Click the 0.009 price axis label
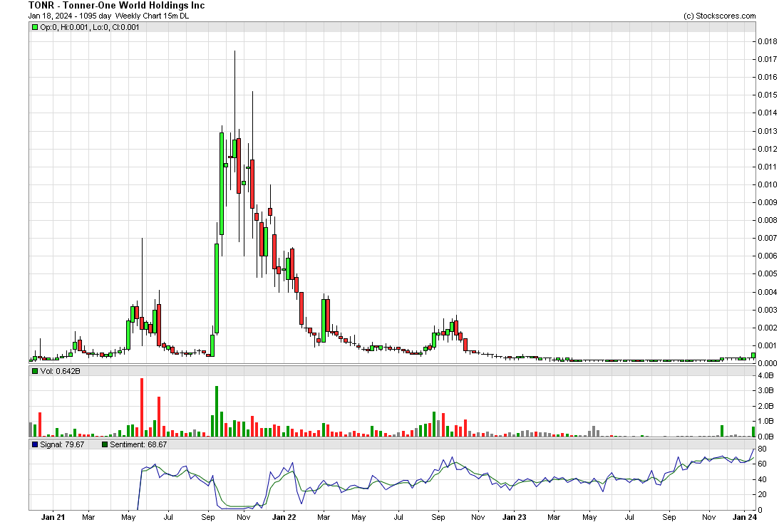The height and width of the screenshot is (532, 784). pyautogui.click(x=768, y=203)
